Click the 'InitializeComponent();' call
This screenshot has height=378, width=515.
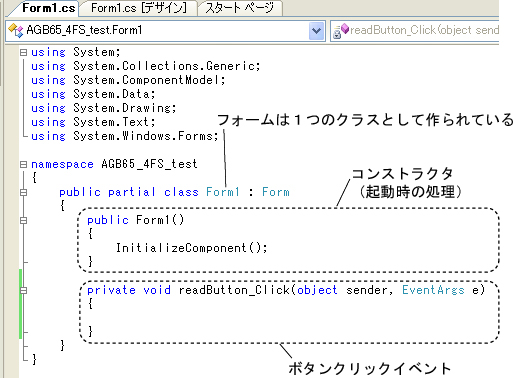(x=192, y=248)
